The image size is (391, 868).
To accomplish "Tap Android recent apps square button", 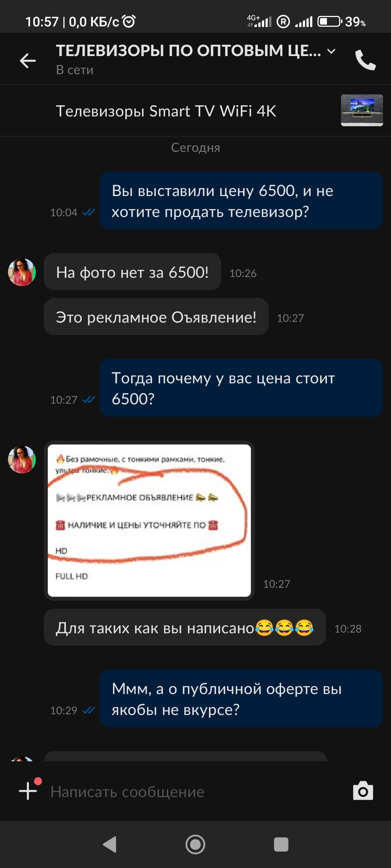I will [x=281, y=844].
